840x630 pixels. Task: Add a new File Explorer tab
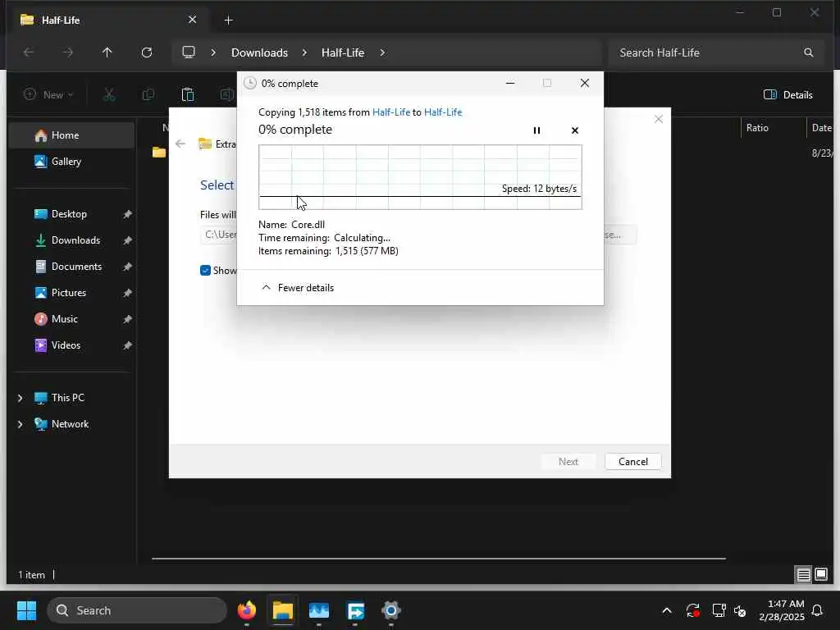228,21
